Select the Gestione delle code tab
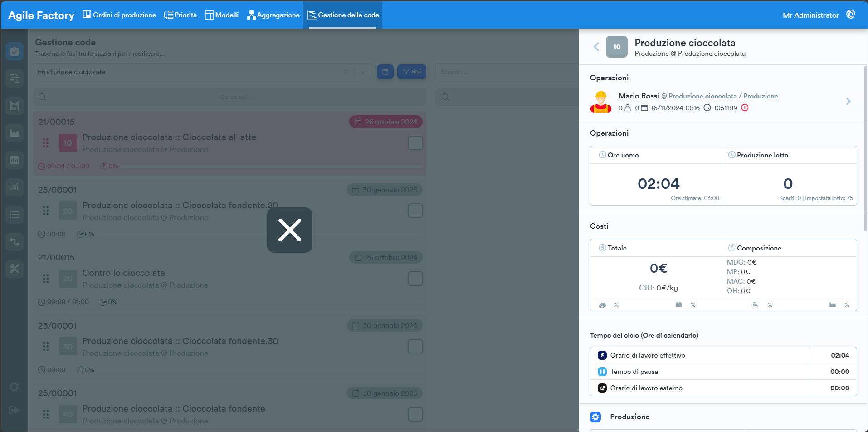868x432 pixels. [343, 15]
